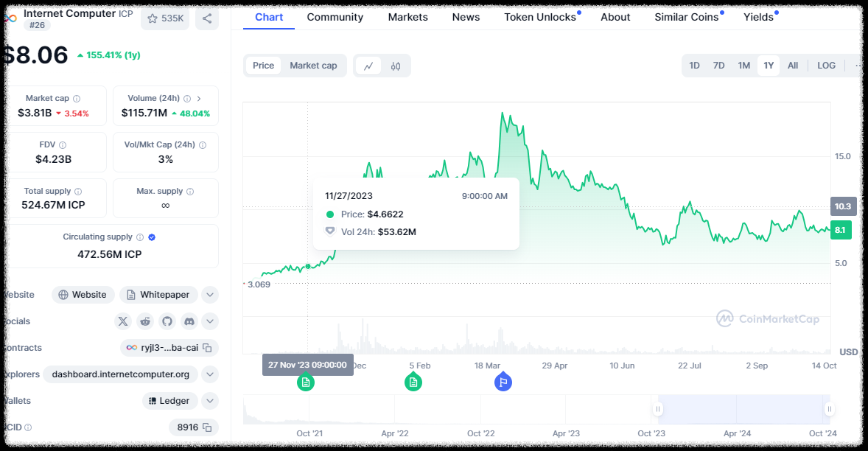The width and height of the screenshot is (868, 451).
Task: Click the 10.3 crosshair price label
Action: 843,206
